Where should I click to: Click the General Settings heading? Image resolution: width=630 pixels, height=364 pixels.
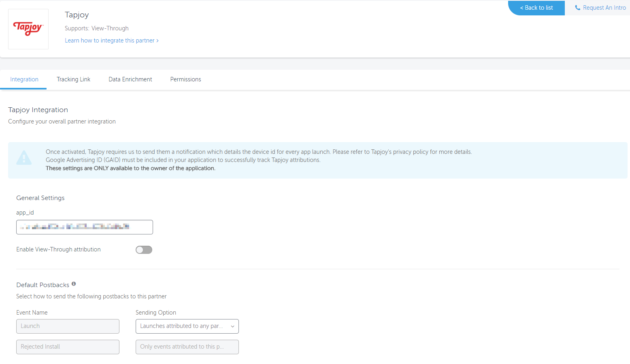click(40, 198)
